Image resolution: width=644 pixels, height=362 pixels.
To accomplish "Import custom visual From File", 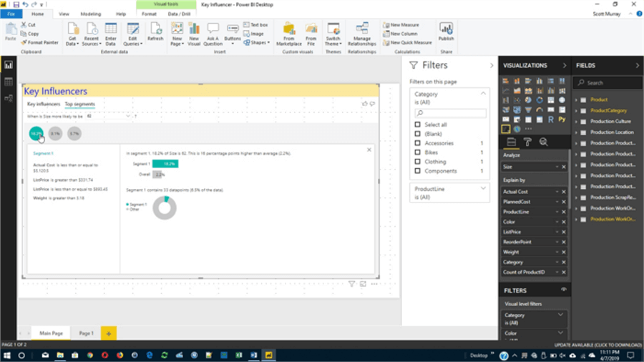I will [x=311, y=34].
